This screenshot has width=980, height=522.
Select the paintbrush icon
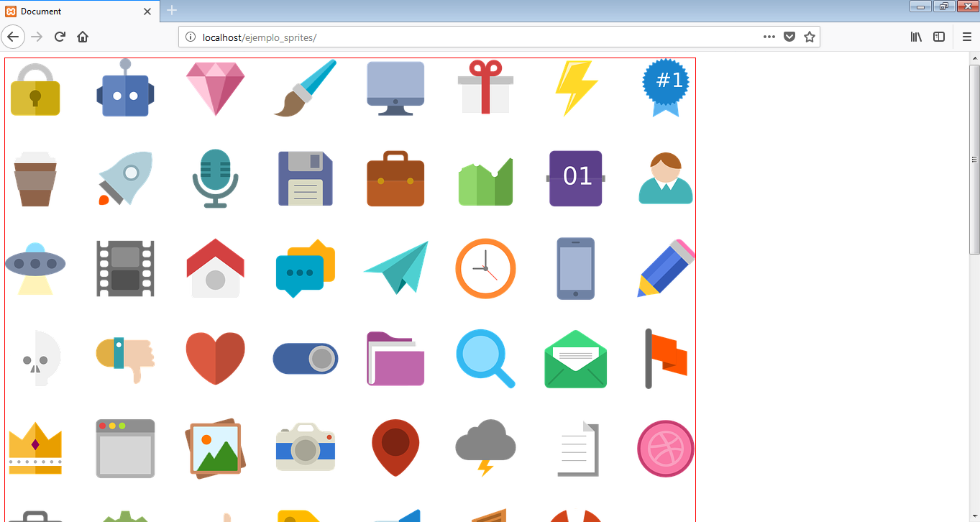tap(305, 88)
